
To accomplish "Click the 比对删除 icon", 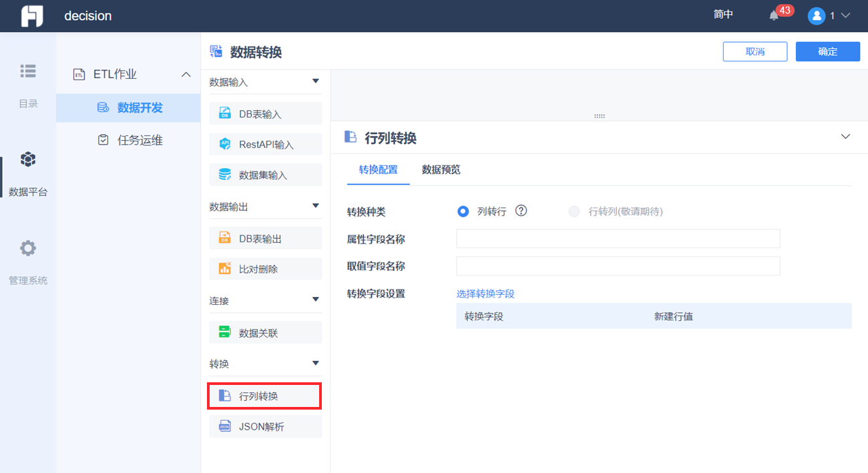I will coord(225,268).
